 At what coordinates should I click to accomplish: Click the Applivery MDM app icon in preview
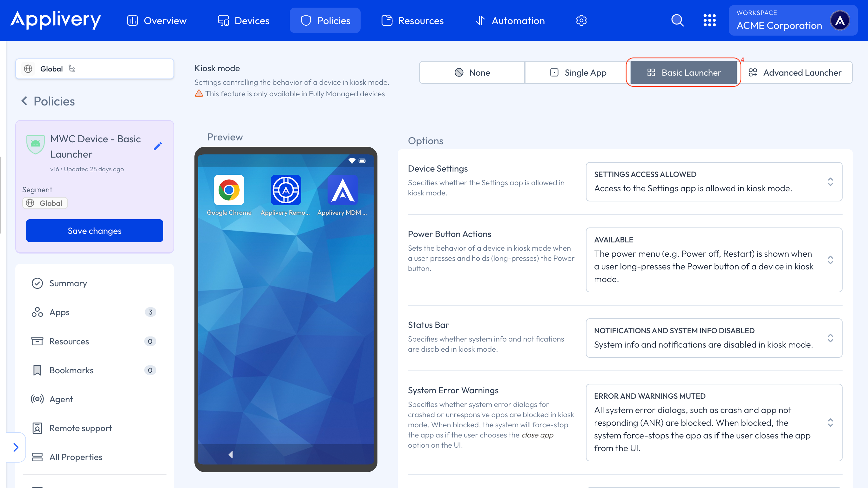pyautogui.click(x=342, y=190)
